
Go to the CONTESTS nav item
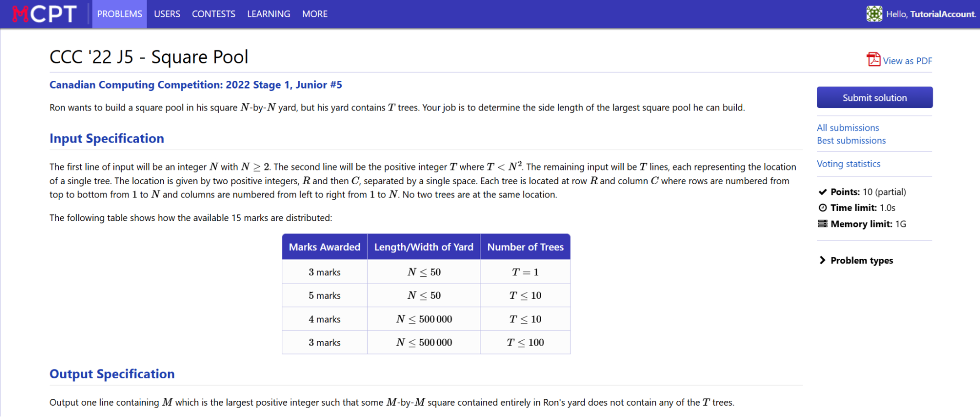(x=214, y=14)
